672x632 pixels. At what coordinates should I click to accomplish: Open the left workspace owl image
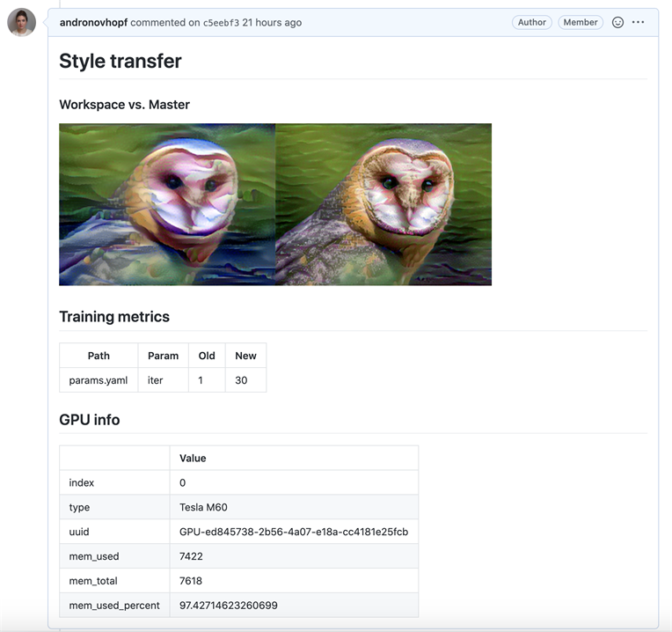click(x=167, y=204)
